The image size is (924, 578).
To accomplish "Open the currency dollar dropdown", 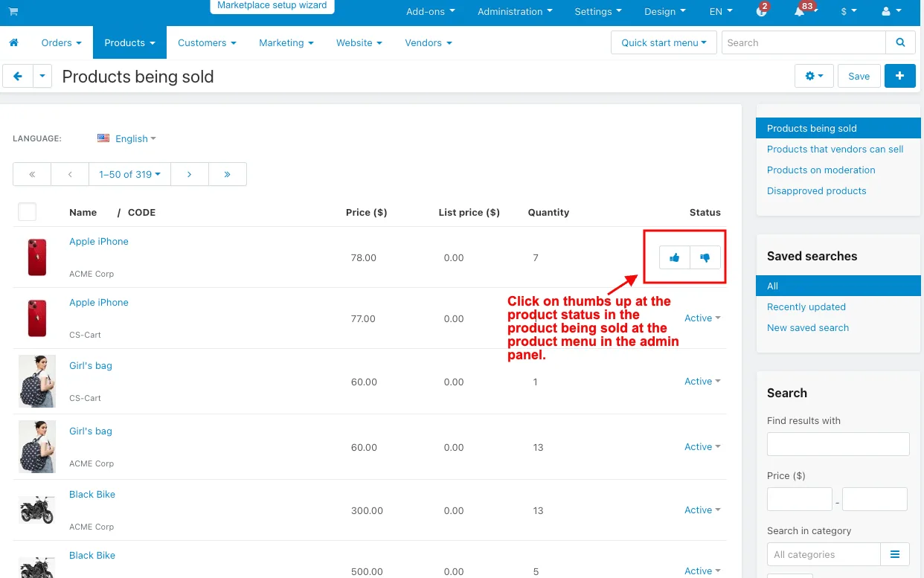I will pyautogui.click(x=848, y=12).
